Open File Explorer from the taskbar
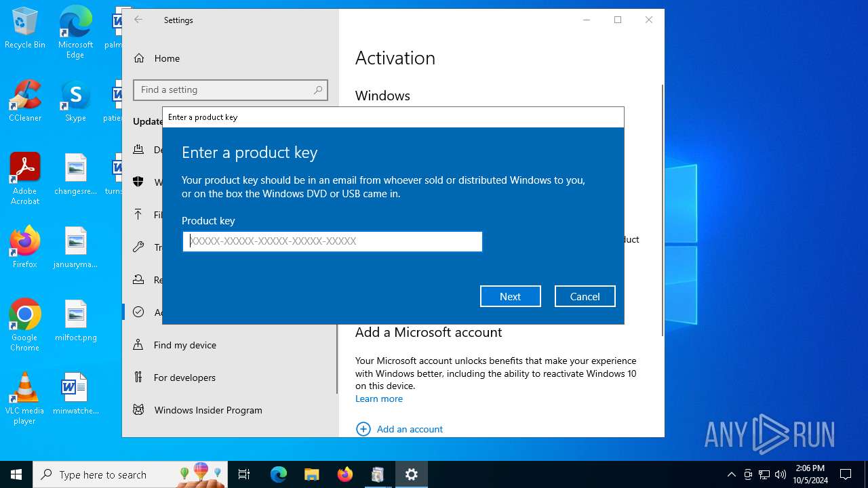The height and width of the screenshot is (488, 868). [x=311, y=474]
